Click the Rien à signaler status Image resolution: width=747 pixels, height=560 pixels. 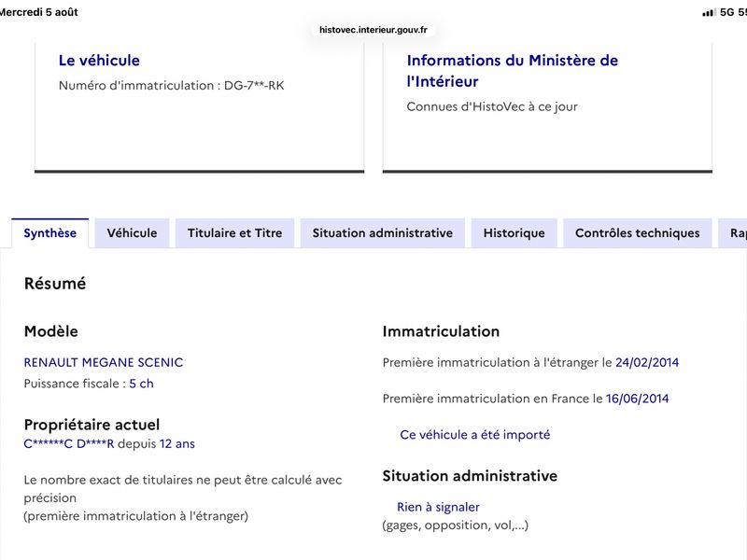tap(438, 507)
